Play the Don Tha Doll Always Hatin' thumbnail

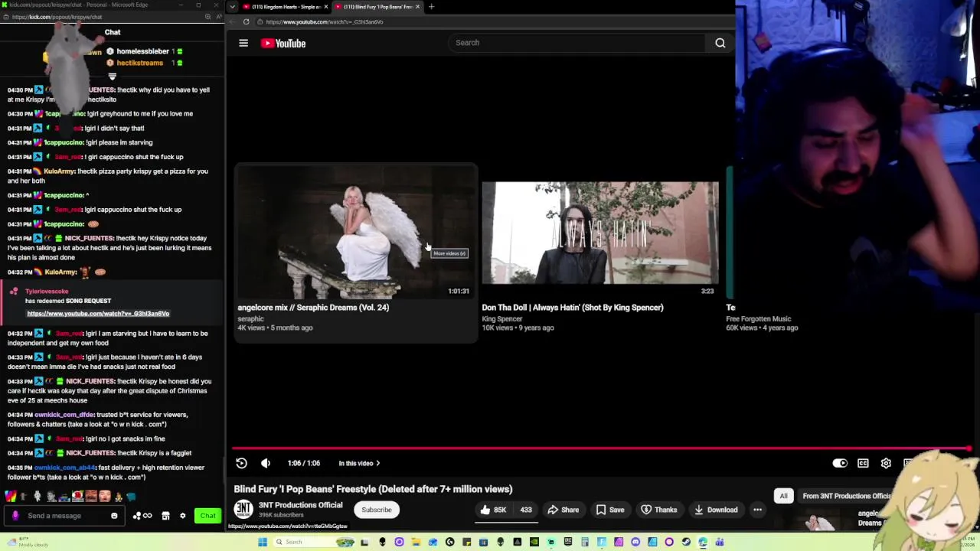coord(600,233)
